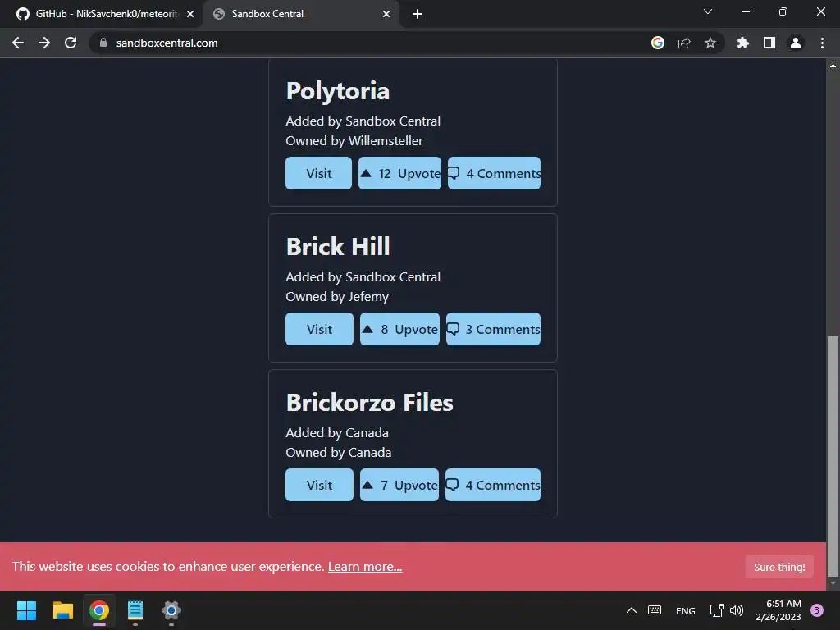
Task: Open the Windows Start menu
Action: pos(26,610)
